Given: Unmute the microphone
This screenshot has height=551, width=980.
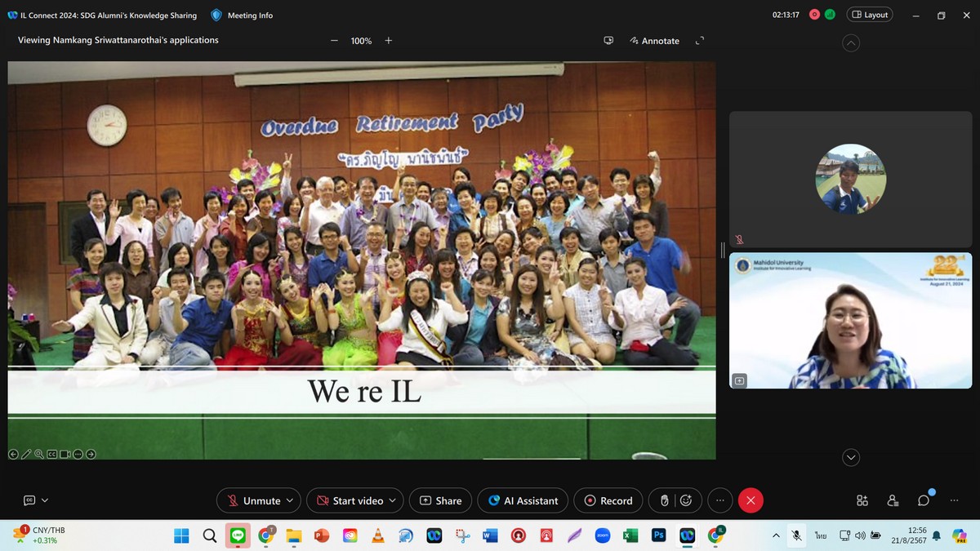Looking at the screenshot, I should [253, 500].
